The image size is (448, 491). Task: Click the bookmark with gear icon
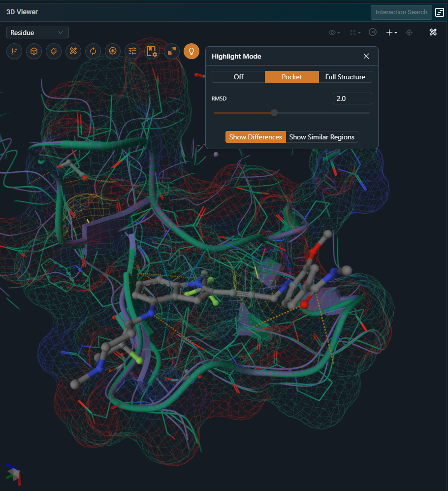point(152,51)
